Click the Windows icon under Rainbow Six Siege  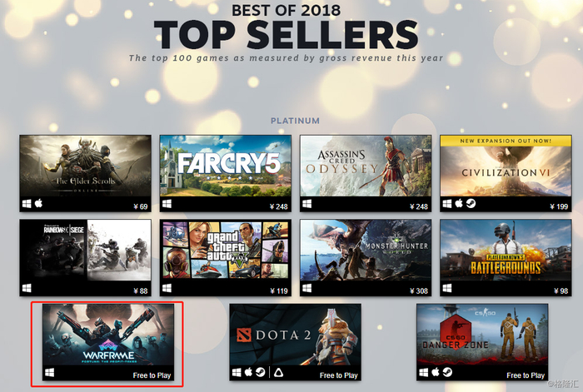tap(27, 288)
